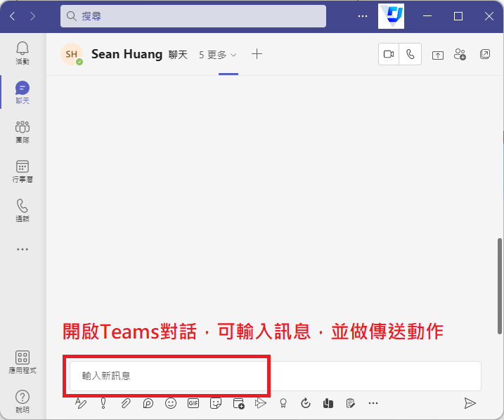The height and width of the screenshot is (420, 504).
Task: Expand more apps ellipsis in left sidebar
Action: (x=22, y=249)
